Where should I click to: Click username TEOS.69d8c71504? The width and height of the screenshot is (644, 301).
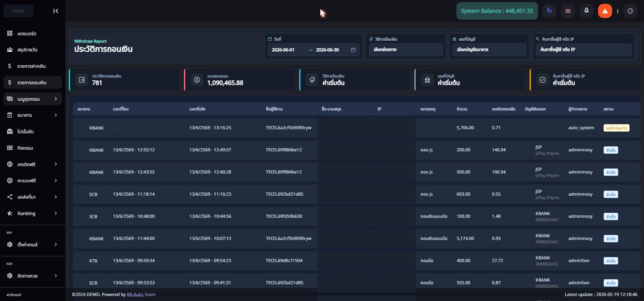tap(284, 260)
